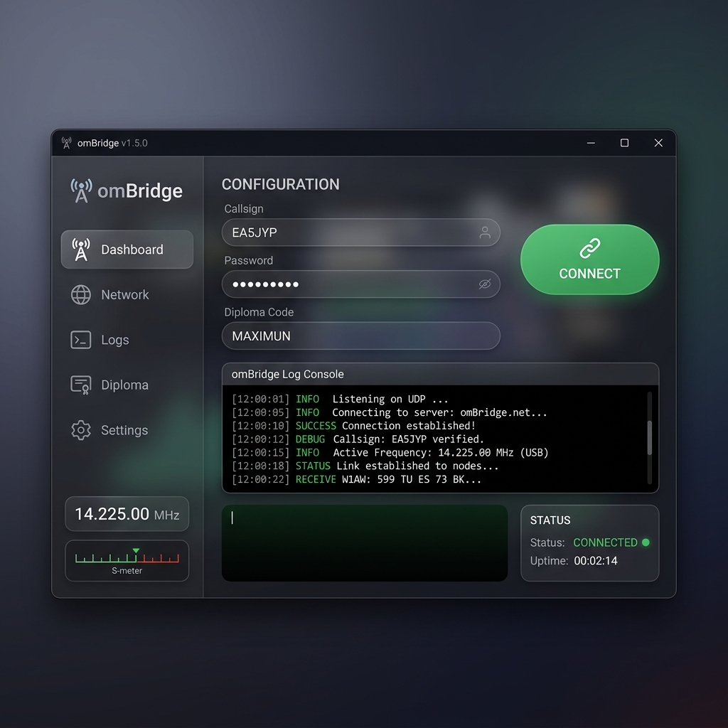Click the 14.225.00 MHz frequency display
The width and height of the screenshot is (728, 728).
click(x=127, y=514)
